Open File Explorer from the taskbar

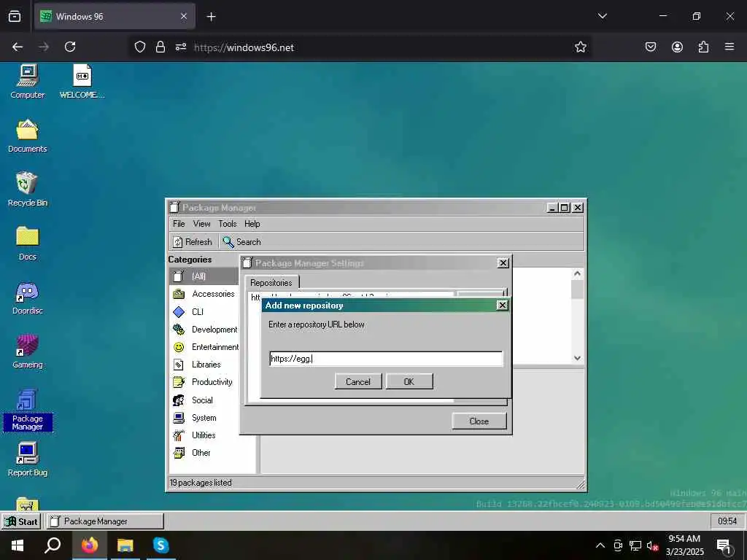[x=125, y=545]
